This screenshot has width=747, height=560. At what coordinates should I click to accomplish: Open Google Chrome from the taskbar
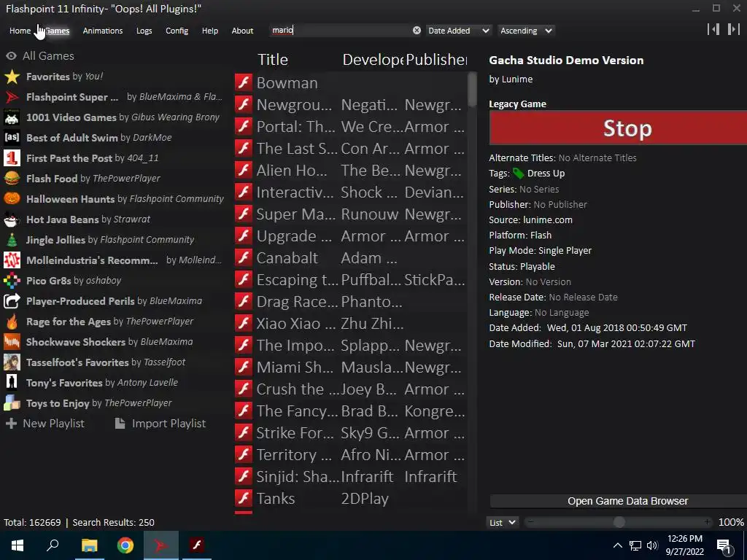click(125, 545)
